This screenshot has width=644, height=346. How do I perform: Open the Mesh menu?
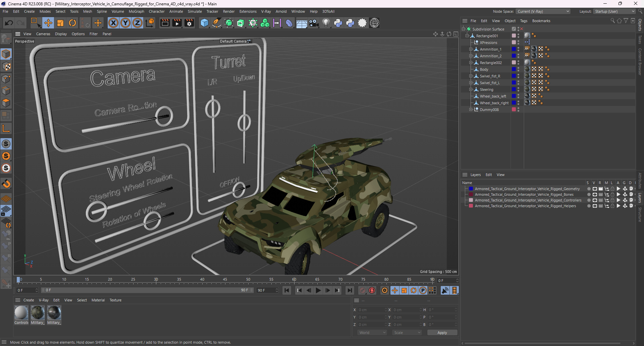click(x=88, y=11)
